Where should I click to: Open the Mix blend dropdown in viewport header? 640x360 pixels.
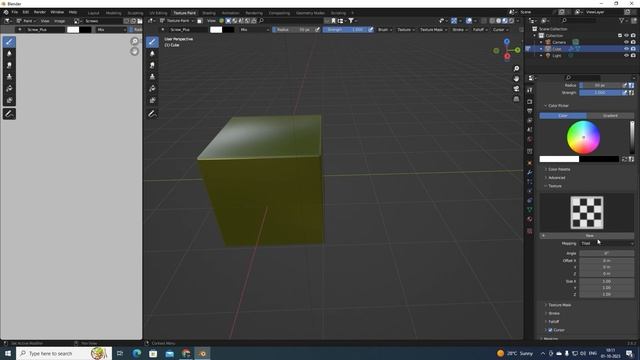click(254, 30)
